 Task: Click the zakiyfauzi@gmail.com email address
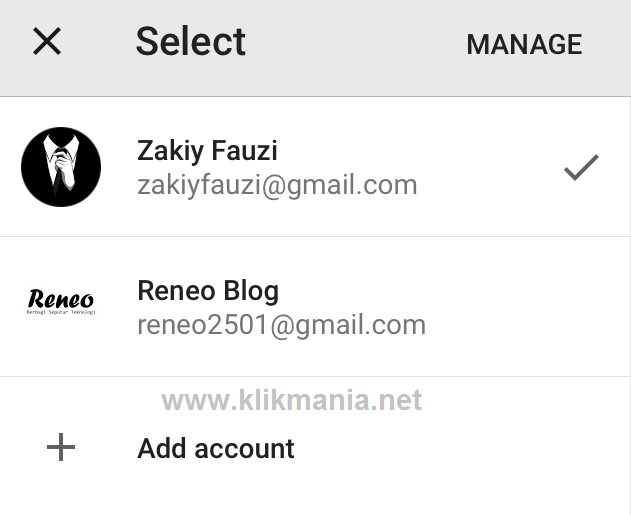277,185
